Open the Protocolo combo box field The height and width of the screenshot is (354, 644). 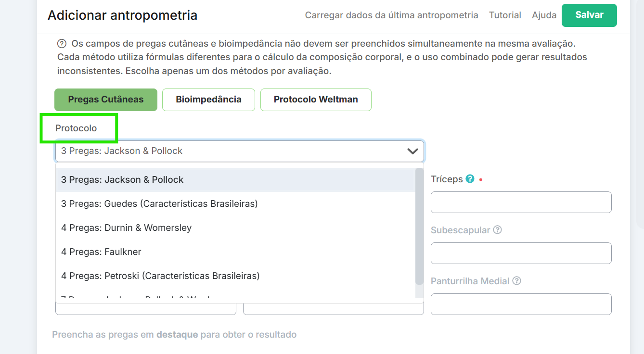(x=231, y=151)
